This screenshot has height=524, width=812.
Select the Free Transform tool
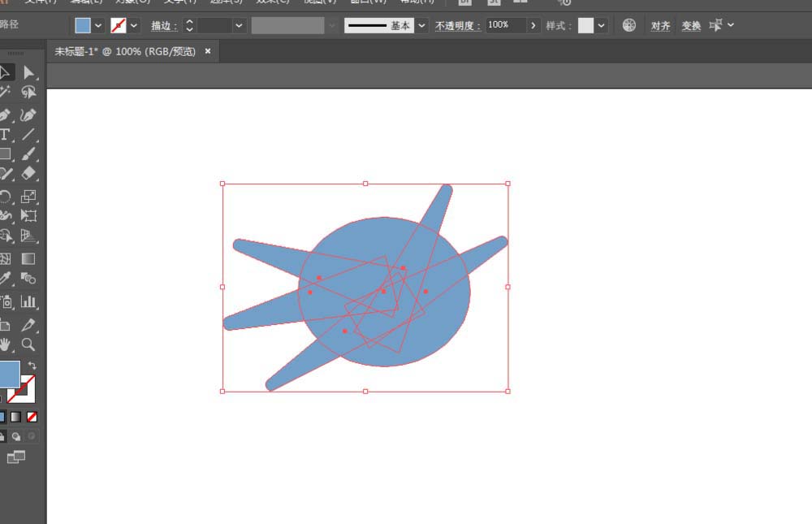click(28, 215)
